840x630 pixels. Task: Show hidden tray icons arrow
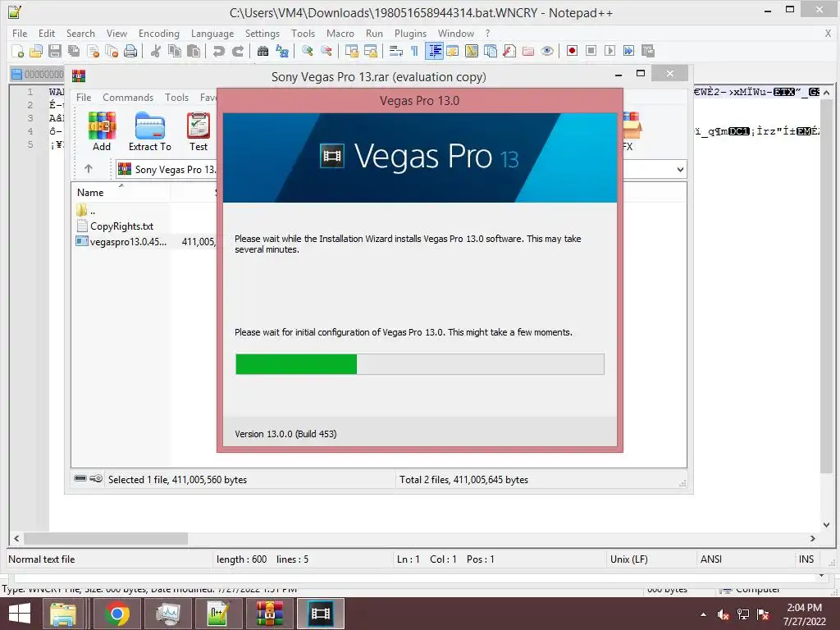coord(703,614)
